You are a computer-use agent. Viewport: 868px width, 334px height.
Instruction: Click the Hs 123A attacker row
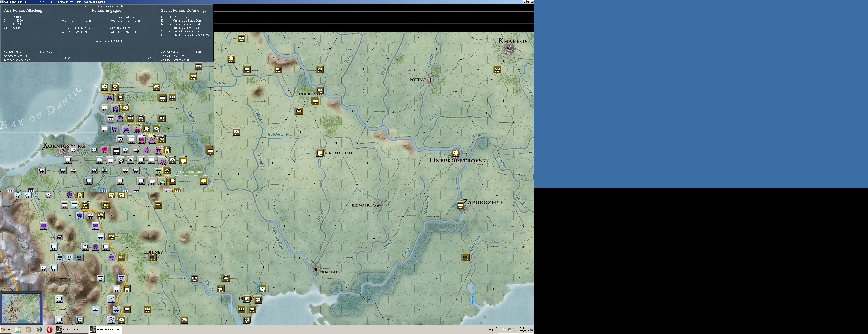pyautogui.click(x=14, y=20)
